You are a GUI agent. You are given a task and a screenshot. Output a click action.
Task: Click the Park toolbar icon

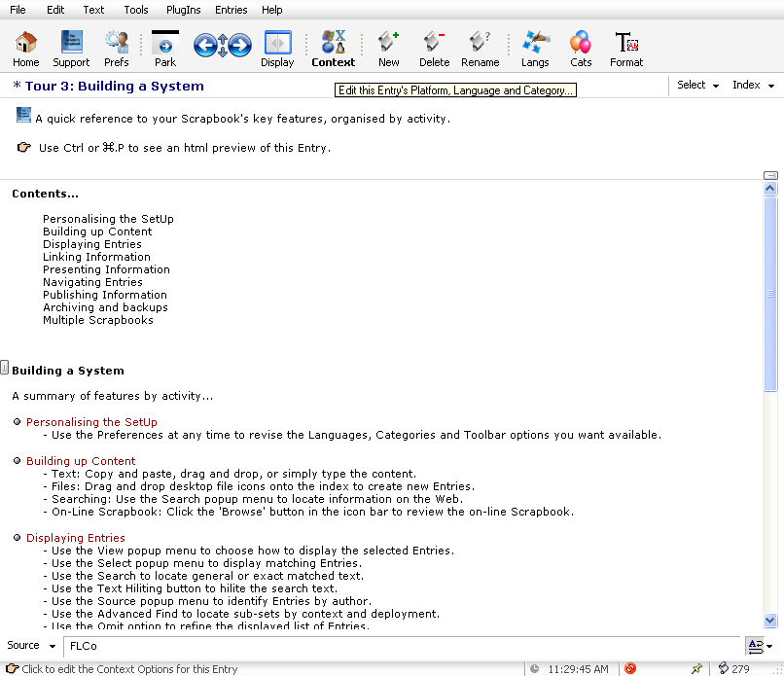click(x=165, y=49)
